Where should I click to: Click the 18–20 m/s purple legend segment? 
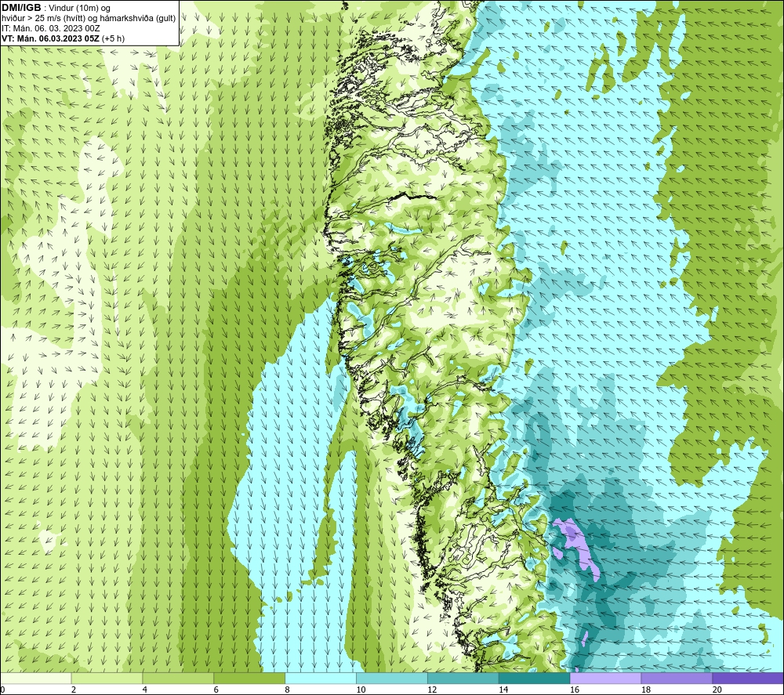[x=677, y=678]
